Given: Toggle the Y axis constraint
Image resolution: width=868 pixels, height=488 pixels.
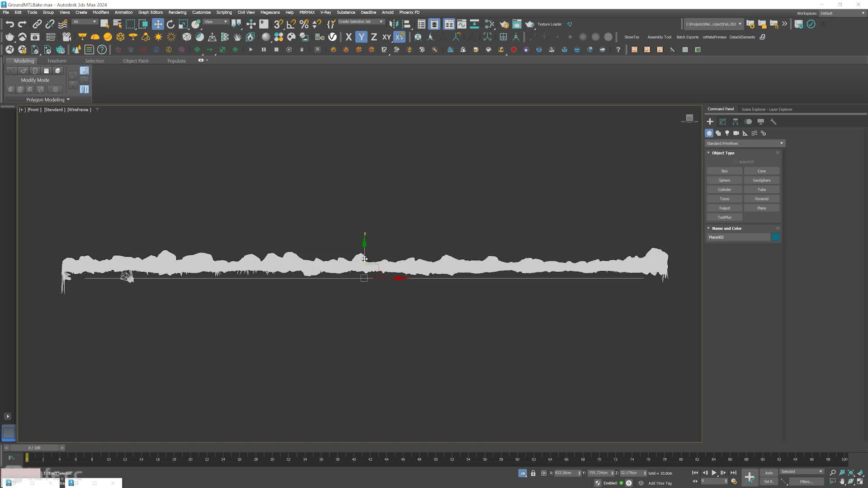Looking at the screenshot, I should click(x=361, y=37).
